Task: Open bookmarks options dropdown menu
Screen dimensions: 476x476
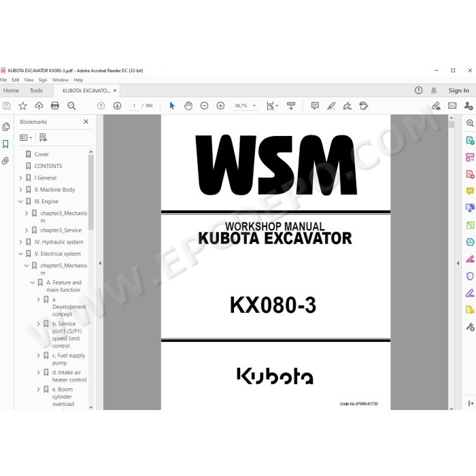Action: tap(26, 137)
